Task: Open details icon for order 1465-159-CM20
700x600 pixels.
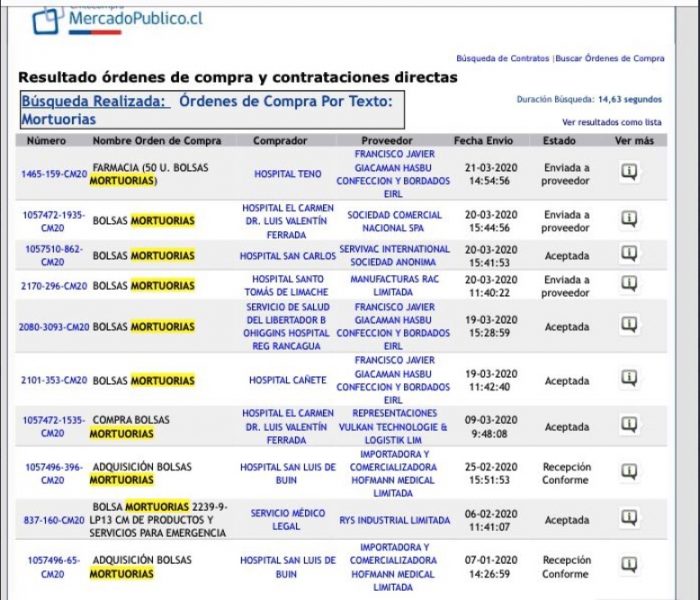Action: point(629,173)
